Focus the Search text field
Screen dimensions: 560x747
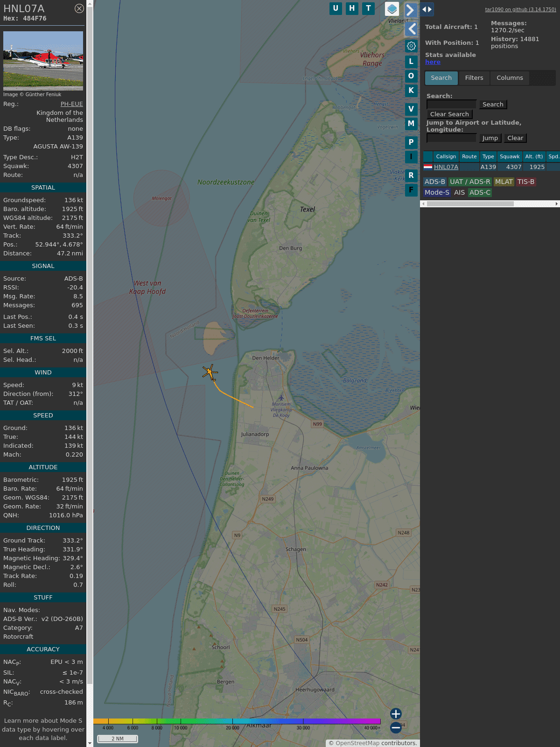point(452,104)
